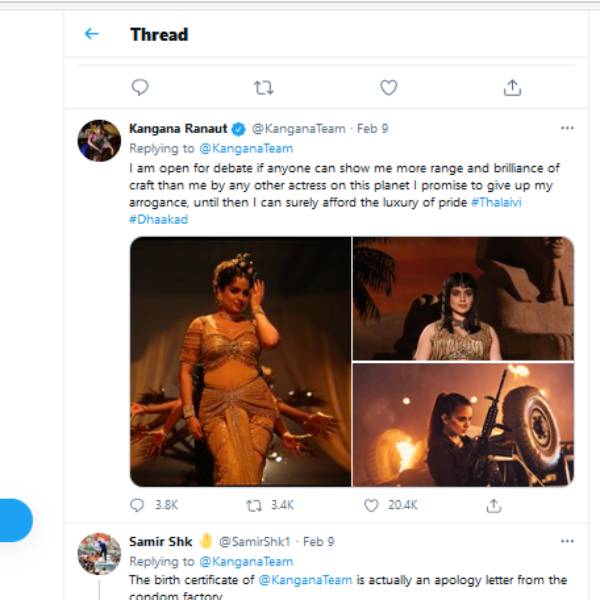Open more options on Samir Shk's reply
Viewport: 600px width, 600px height.
pyautogui.click(x=567, y=541)
